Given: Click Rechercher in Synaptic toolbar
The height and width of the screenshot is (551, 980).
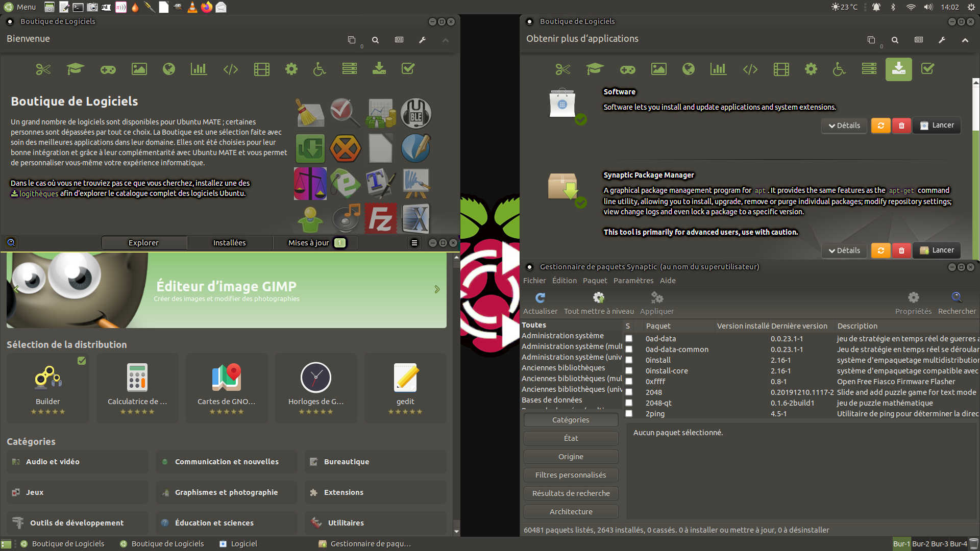Looking at the screenshot, I should (x=957, y=303).
